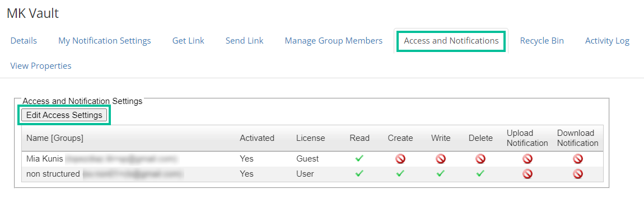The width and height of the screenshot is (644, 213).
Task: Click Yes in non structured row
Action: [x=246, y=174]
